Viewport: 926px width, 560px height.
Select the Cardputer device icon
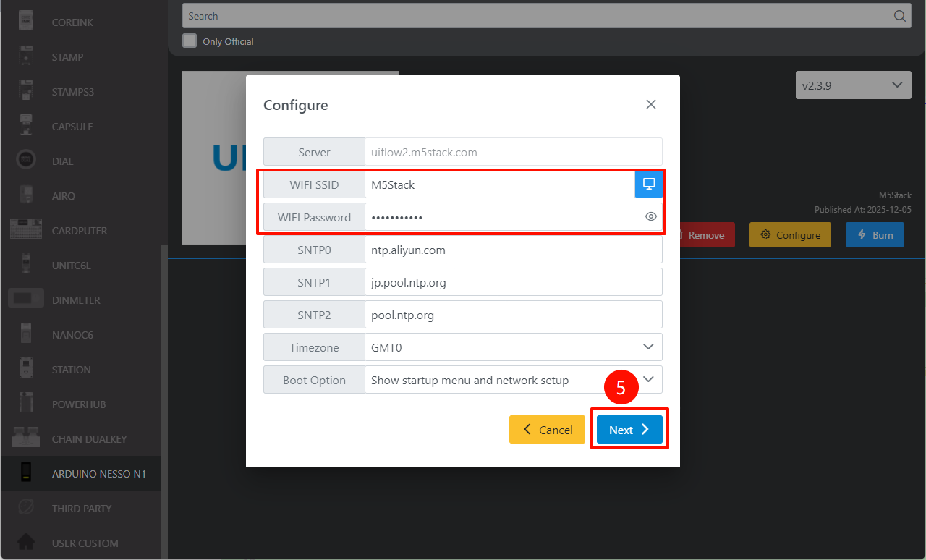(26, 231)
